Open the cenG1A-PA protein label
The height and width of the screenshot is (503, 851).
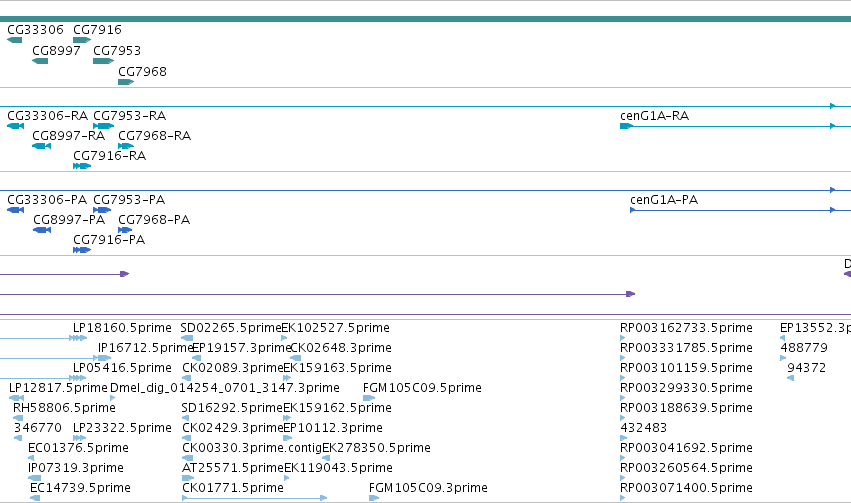click(x=664, y=200)
